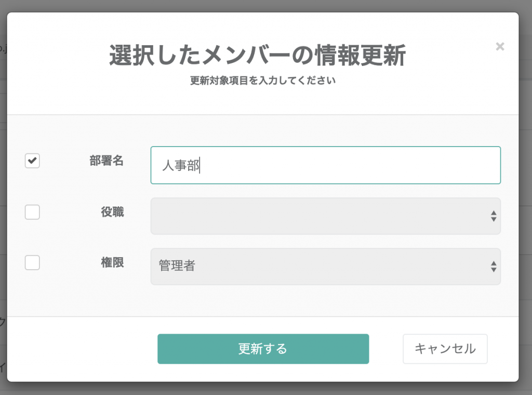Click the 管理者 value text
This screenshot has height=395, width=532.
pos(177,267)
